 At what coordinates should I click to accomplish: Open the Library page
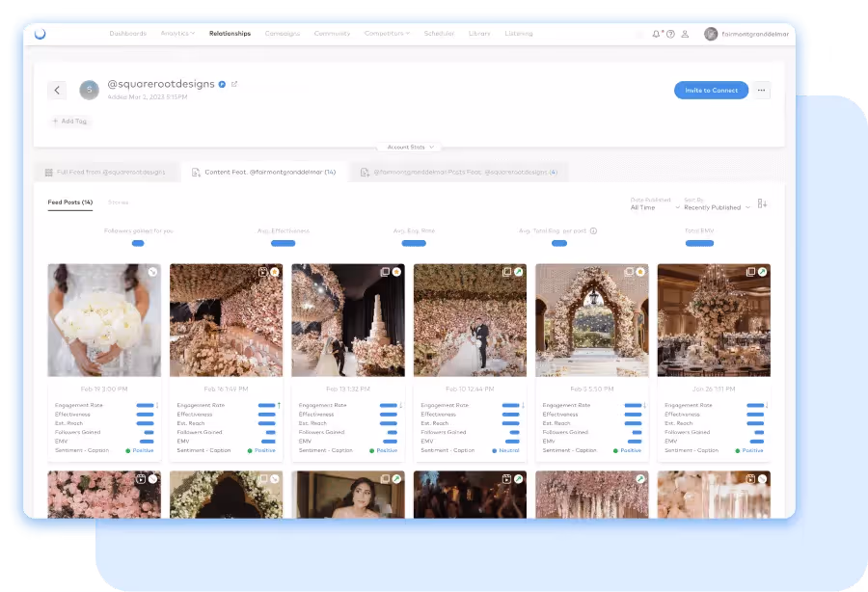point(479,33)
